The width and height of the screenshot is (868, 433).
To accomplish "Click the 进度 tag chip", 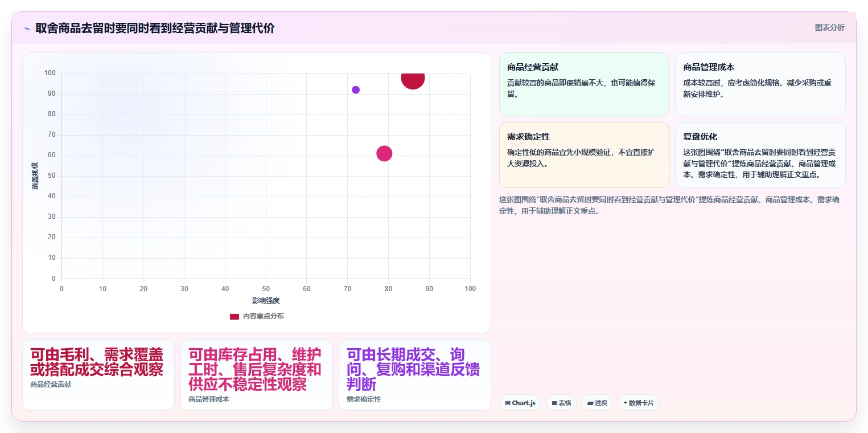I will (x=597, y=403).
